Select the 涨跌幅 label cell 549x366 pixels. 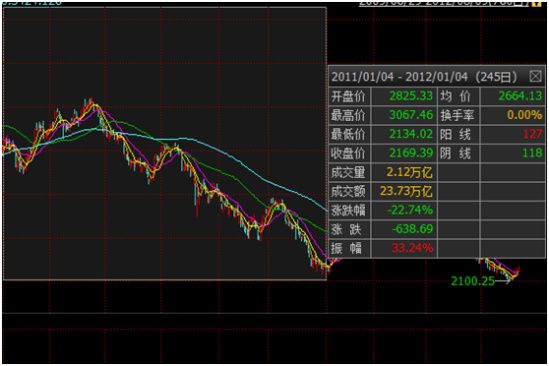[x=348, y=210]
